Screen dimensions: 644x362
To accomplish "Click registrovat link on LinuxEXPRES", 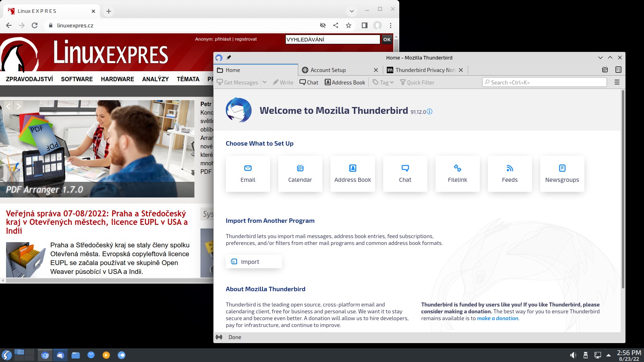I will pyautogui.click(x=246, y=39).
